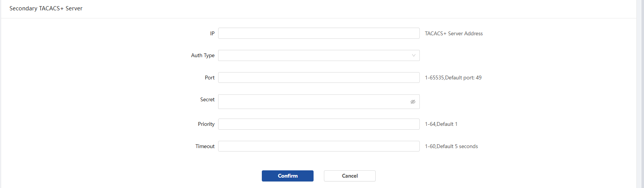Select the Port input field
The height and width of the screenshot is (188, 644).
point(319,78)
